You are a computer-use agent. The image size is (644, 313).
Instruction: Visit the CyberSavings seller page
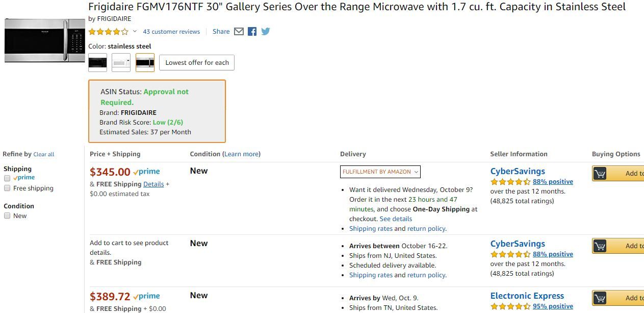(x=518, y=171)
